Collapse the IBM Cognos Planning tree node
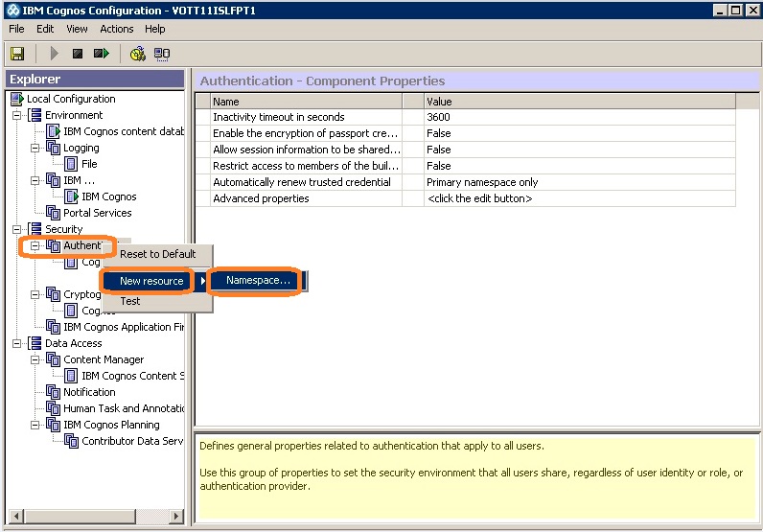 click(35, 425)
